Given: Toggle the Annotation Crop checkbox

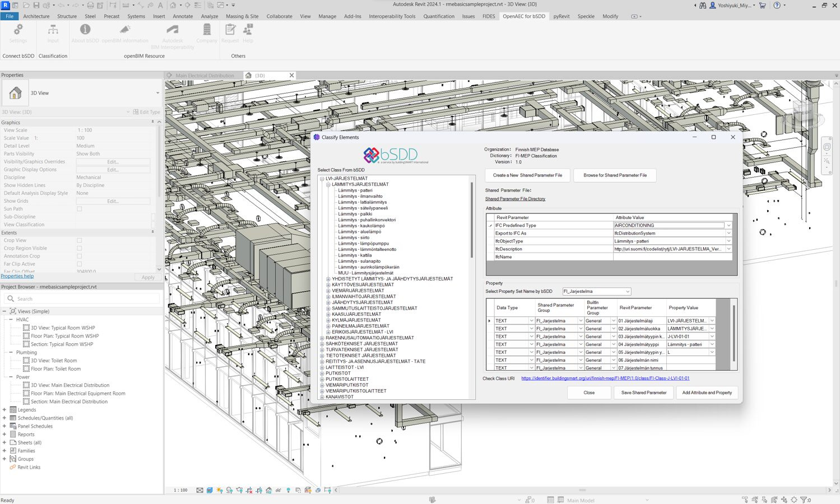Looking at the screenshot, I should pyautogui.click(x=79, y=256).
